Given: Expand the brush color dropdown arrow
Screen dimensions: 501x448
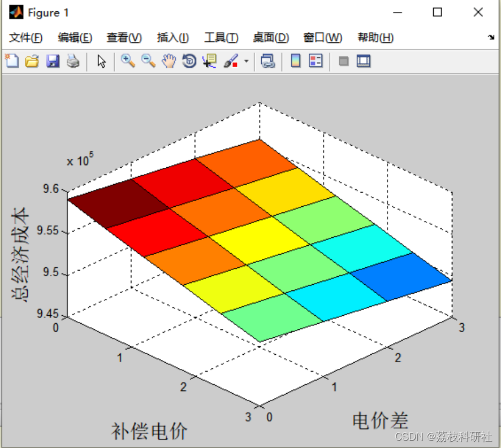Looking at the screenshot, I should 246,61.
